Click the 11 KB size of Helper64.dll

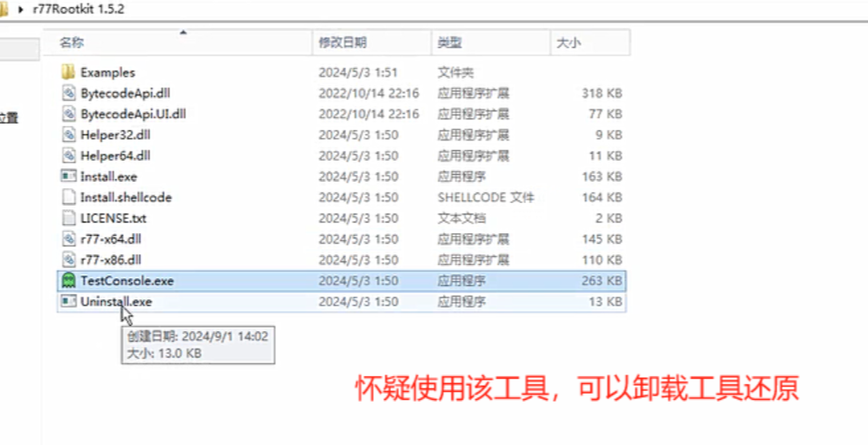[x=606, y=155]
